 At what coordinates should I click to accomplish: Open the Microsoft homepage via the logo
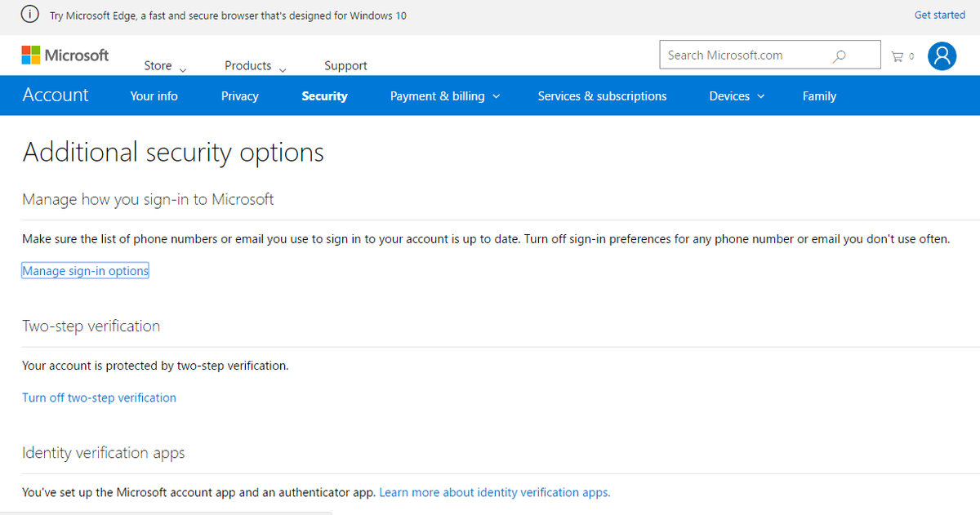coord(65,55)
